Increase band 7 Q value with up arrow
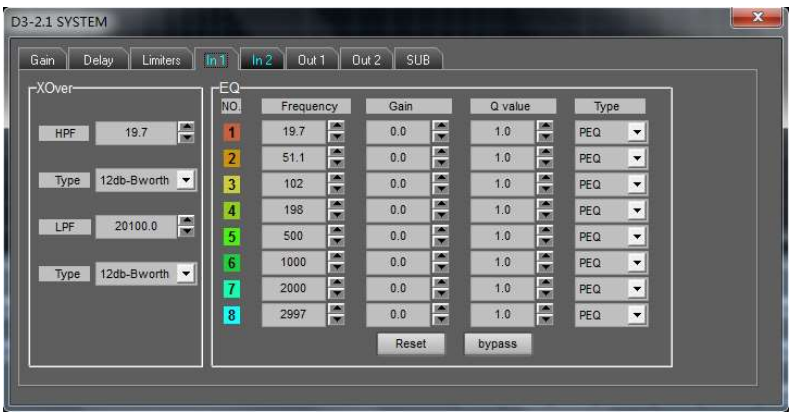Viewport: 793px width, 416px height. [544, 285]
